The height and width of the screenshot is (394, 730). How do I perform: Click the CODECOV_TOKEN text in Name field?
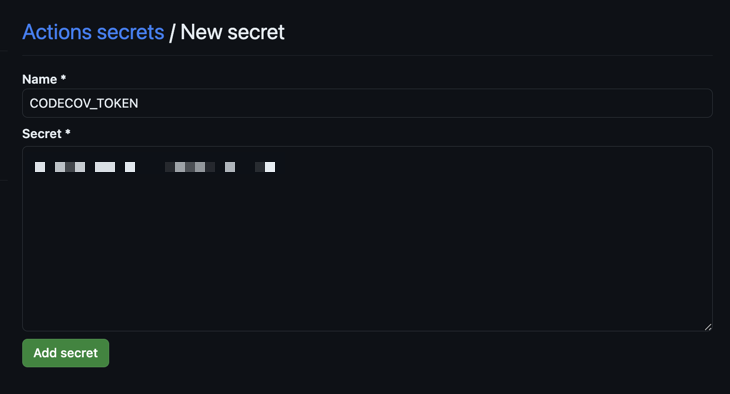(x=84, y=103)
